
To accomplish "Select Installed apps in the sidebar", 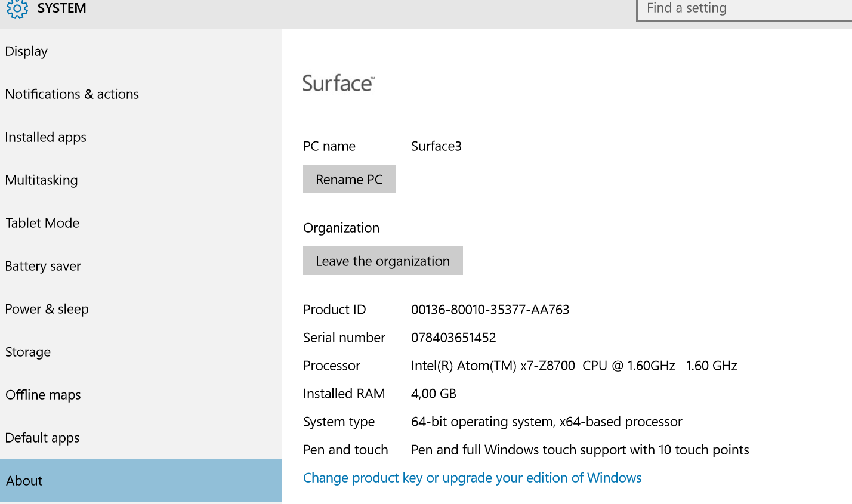I will pos(46,137).
